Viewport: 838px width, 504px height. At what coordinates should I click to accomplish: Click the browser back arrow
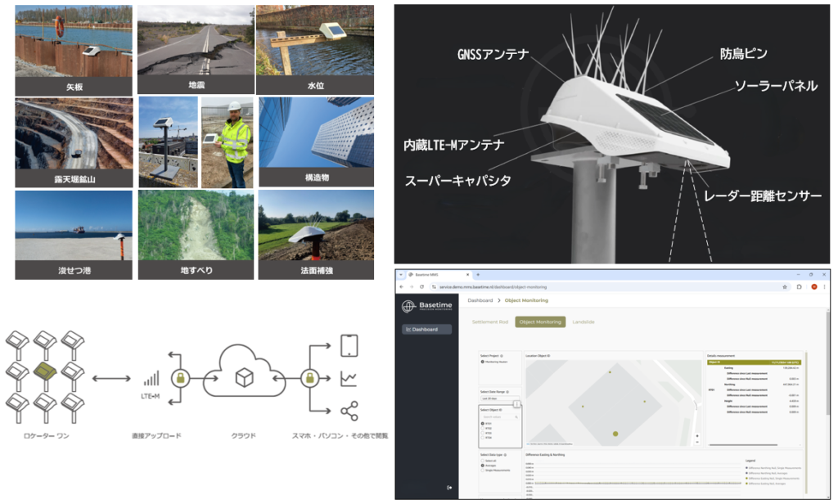(x=403, y=287)
